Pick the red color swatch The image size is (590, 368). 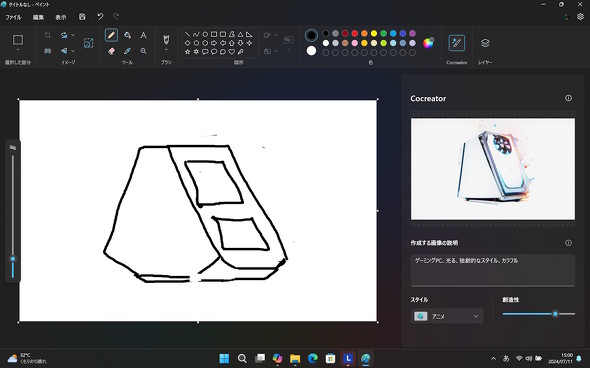354,33
